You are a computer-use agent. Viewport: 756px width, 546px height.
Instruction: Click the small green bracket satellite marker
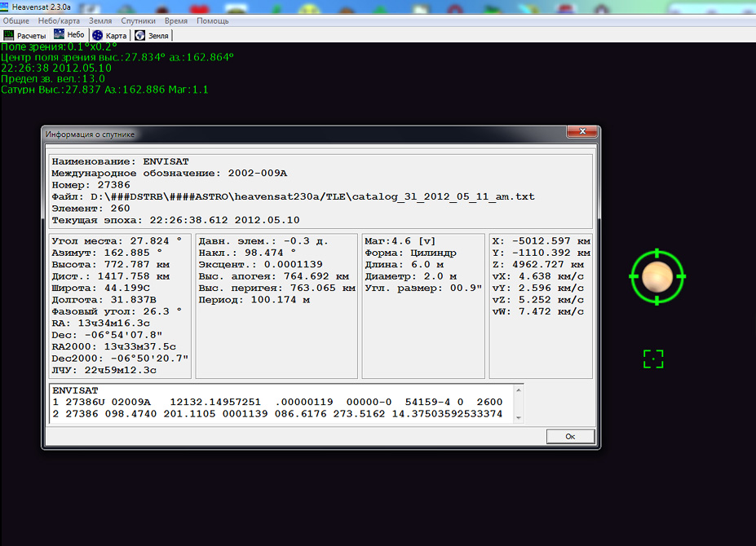[653, 359]
